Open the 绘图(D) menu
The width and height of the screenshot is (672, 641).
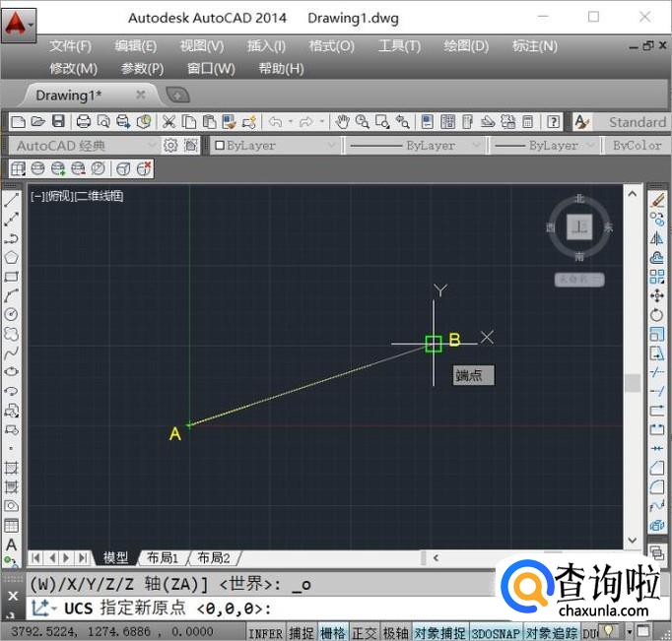pyautogui.click(x=466, y=46)
